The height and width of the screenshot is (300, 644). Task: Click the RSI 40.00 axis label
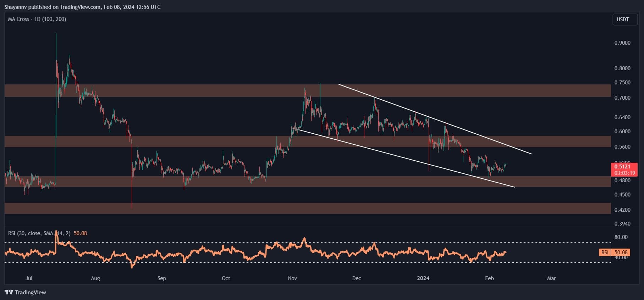tap(621, 257)
